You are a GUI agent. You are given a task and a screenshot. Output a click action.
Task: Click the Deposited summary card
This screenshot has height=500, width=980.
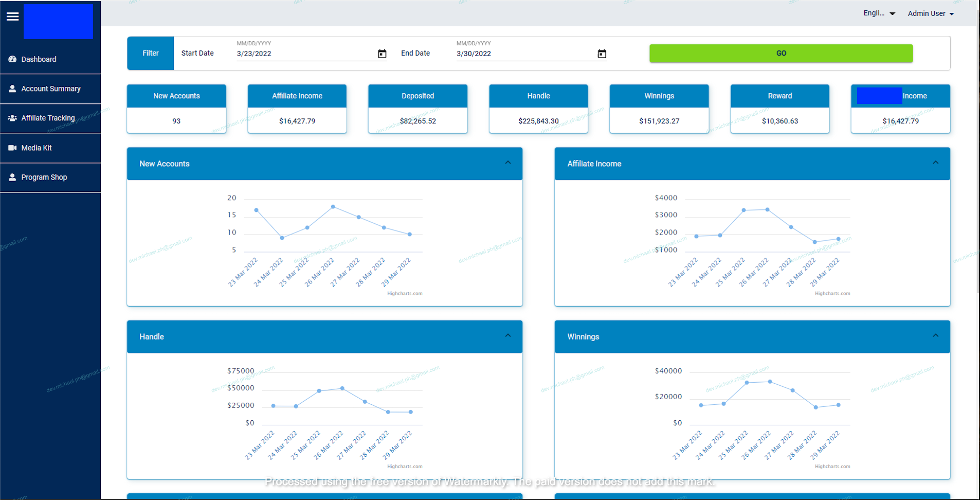coord(418,109)
